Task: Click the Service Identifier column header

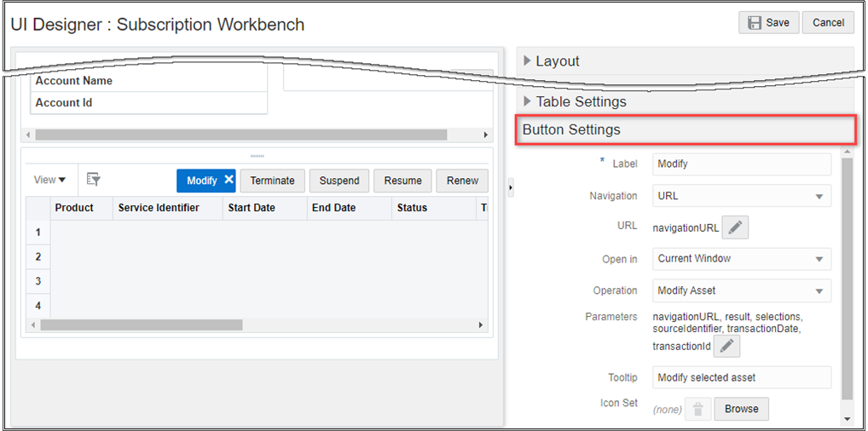Action: [x=168, y=208]
